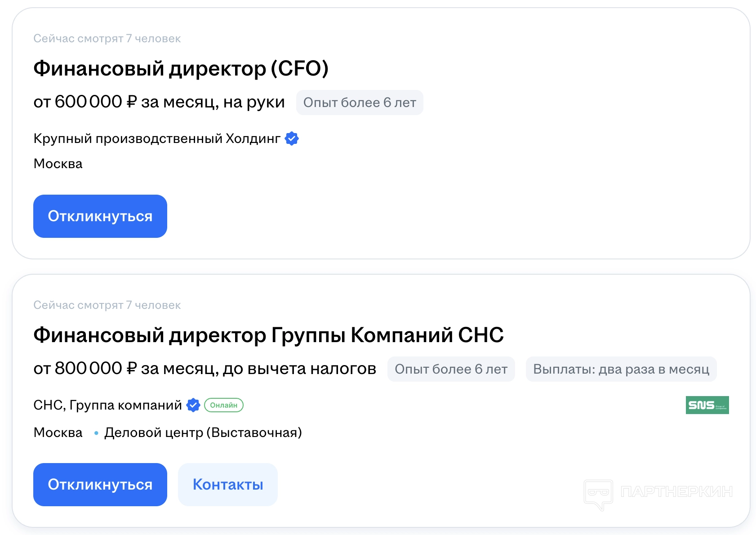Click the verified badge beside Крупный производственный Холдинг
Viewport: 756px width, 535px height.
click(x=292, y=139)
